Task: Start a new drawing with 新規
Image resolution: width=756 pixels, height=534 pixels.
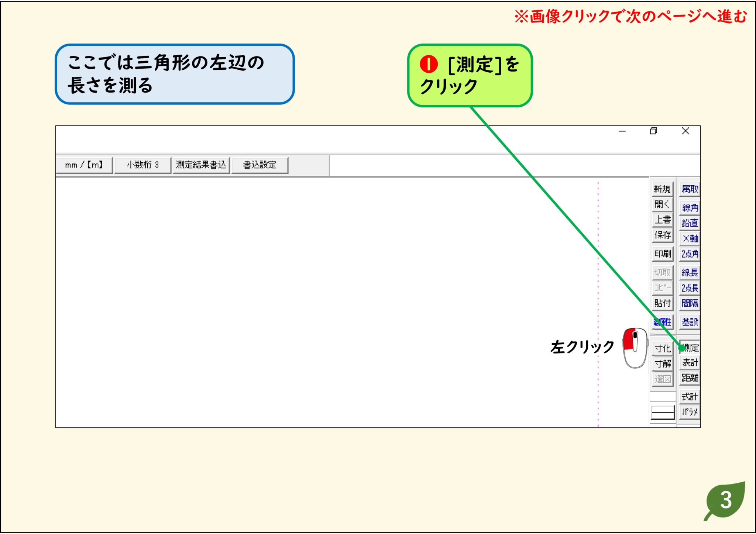Action: point(663,190)
